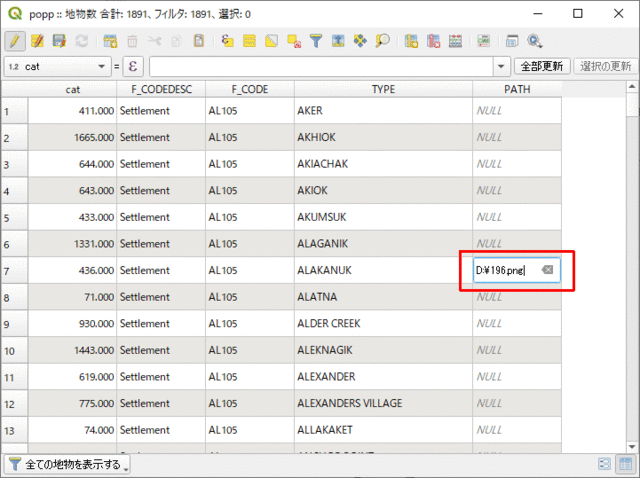This screenshot has width=640, height=478.
Task: Click the 1665.000 cat value cell
Action: [x=73, y=137]
